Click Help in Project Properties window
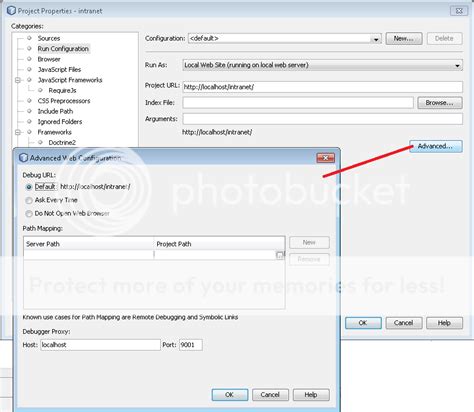 444,323
